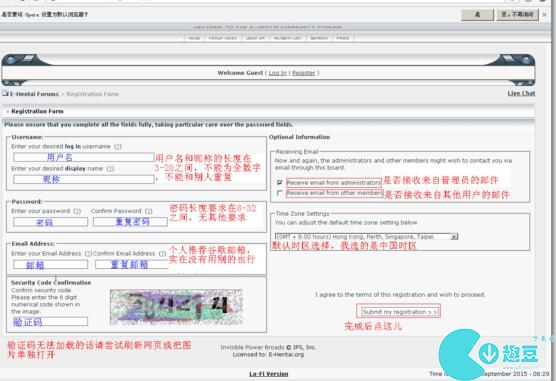Open the Lo-Fi Version link
Image resolution: width=556 pixels, height=381 pixels.
[268, 374]
